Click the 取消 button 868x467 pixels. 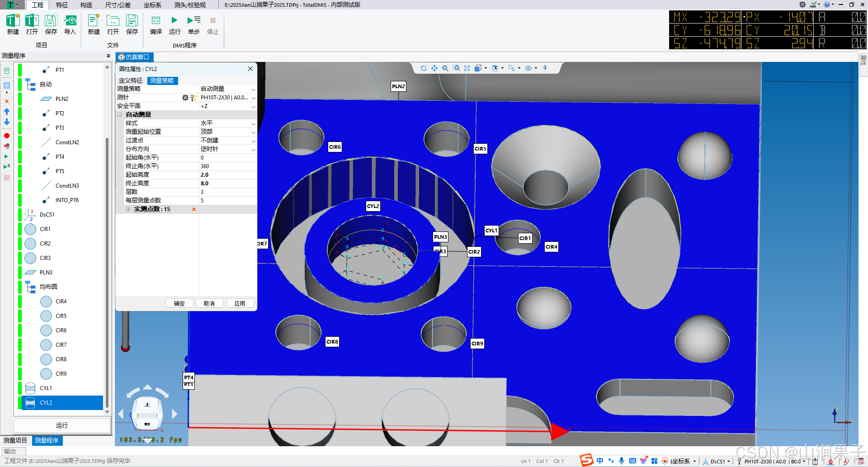(209, 303)
